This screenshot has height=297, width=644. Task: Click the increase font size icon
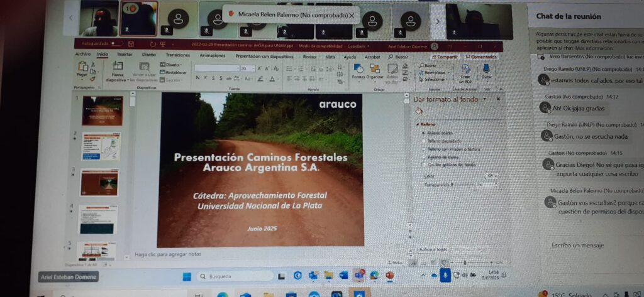(x=260, y=68)
